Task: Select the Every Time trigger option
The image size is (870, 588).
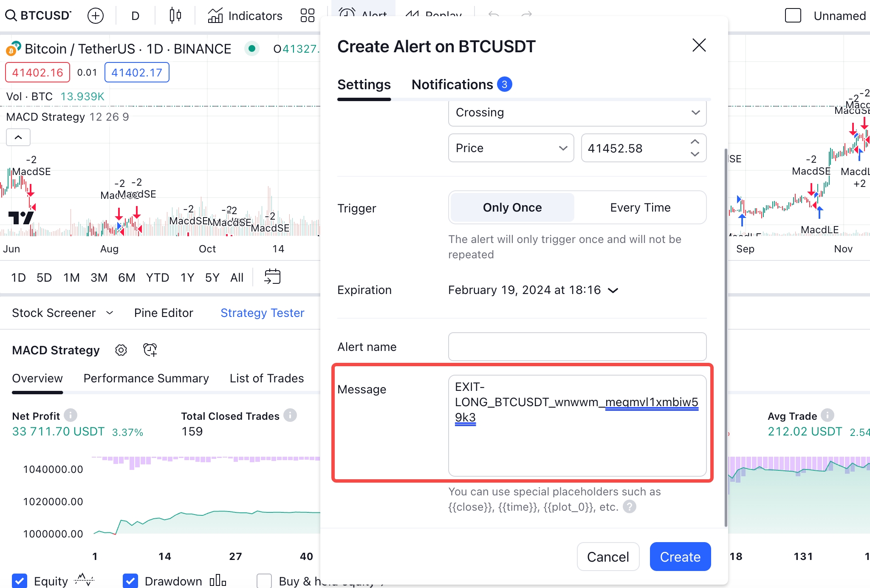Action: [x=640, y=207]
